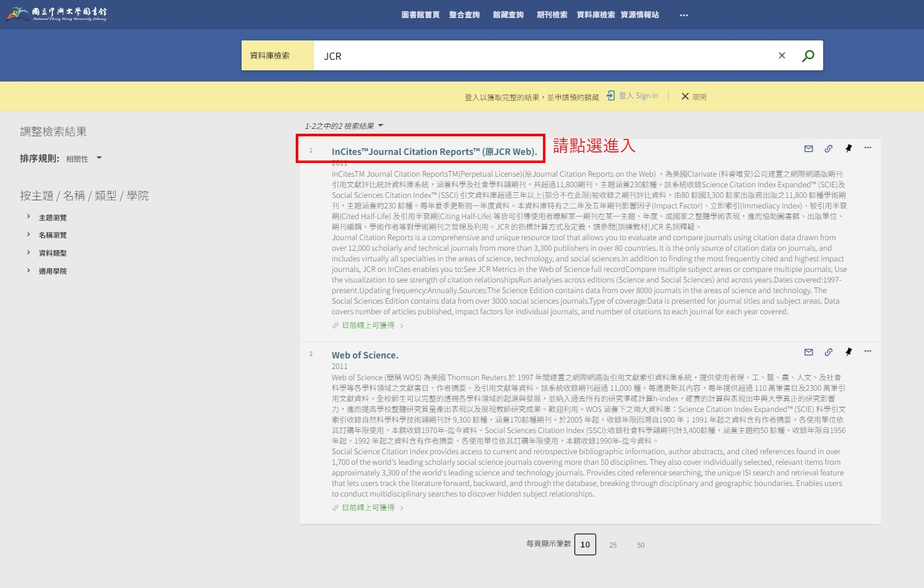Show 10 results per page
This screenshot has height=588, width=924.
pos(585,544)
